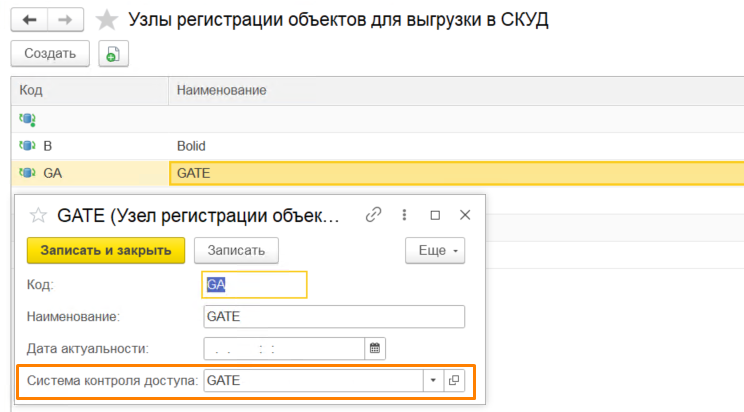Sort list by Наименование column header
This screenshot has width=744, height=412.
[x=450, y=91]
